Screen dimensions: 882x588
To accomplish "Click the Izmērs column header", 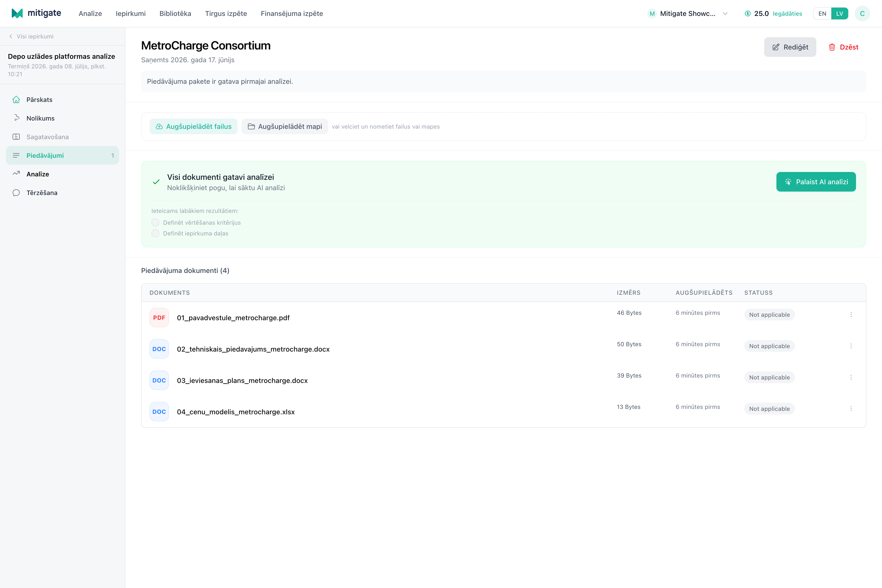I will (x=628, y=293).
